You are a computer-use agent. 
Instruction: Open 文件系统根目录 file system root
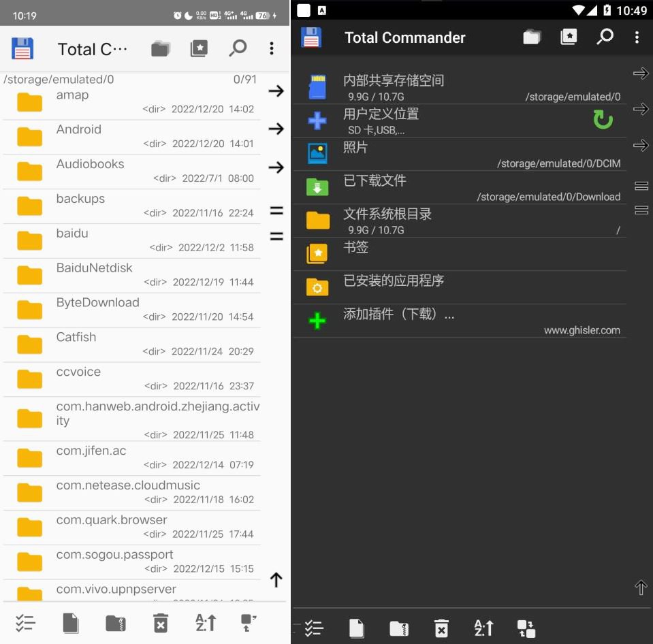click(460, 221)
